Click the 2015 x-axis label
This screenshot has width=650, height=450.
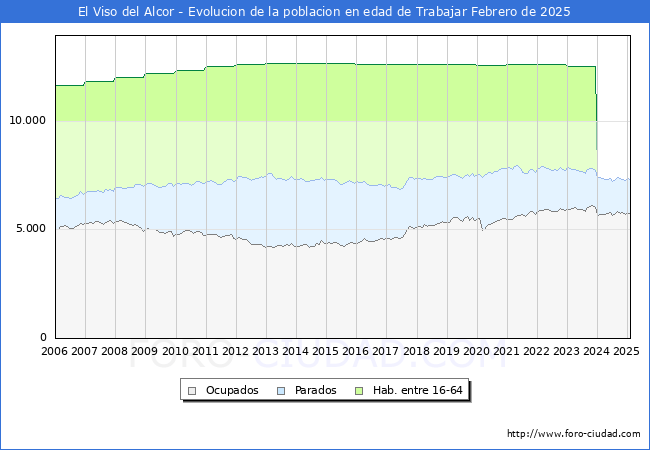tap(325, 351)
